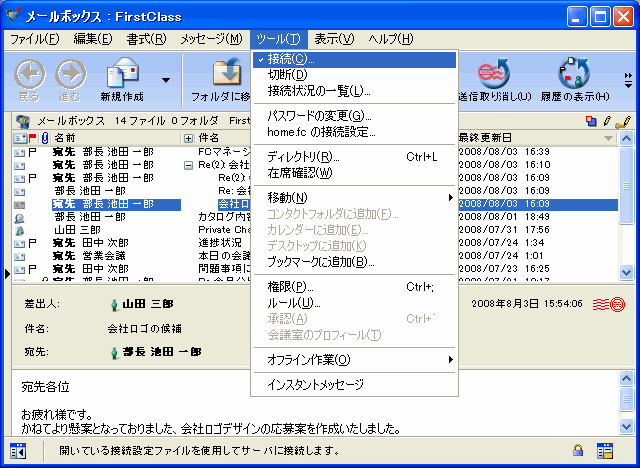Choose パスワードの変更 menu entry

pos(319,116)
